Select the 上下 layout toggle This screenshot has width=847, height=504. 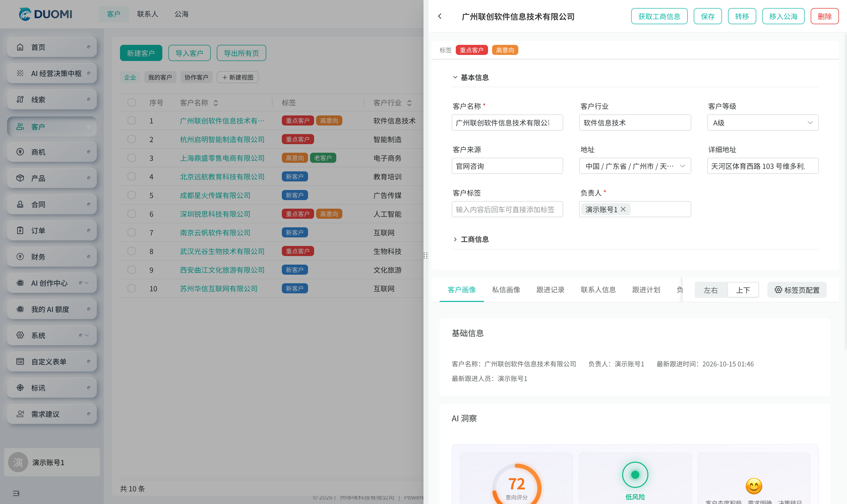[x=743, y=290]
